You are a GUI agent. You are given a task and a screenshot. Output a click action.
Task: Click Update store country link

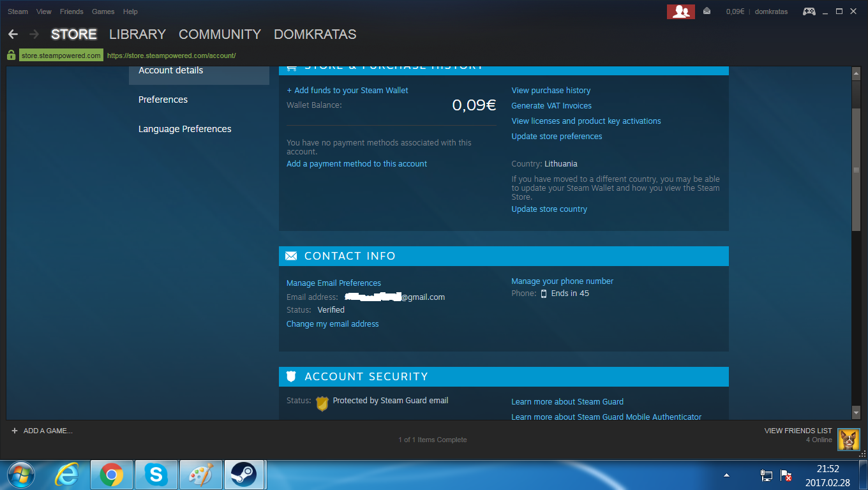(x=549, y=209)
